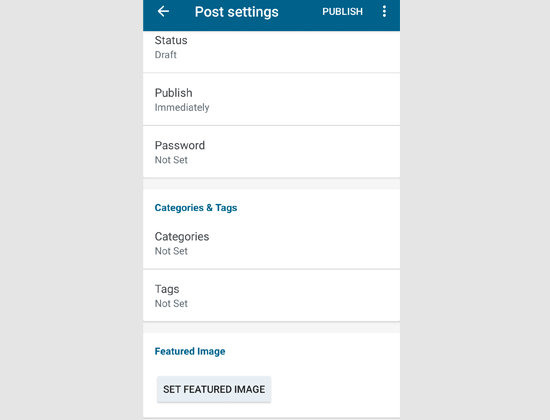Tap the Immediately publish time value
This screenshot has height=420, width=550.
click(x=182, y=107)
